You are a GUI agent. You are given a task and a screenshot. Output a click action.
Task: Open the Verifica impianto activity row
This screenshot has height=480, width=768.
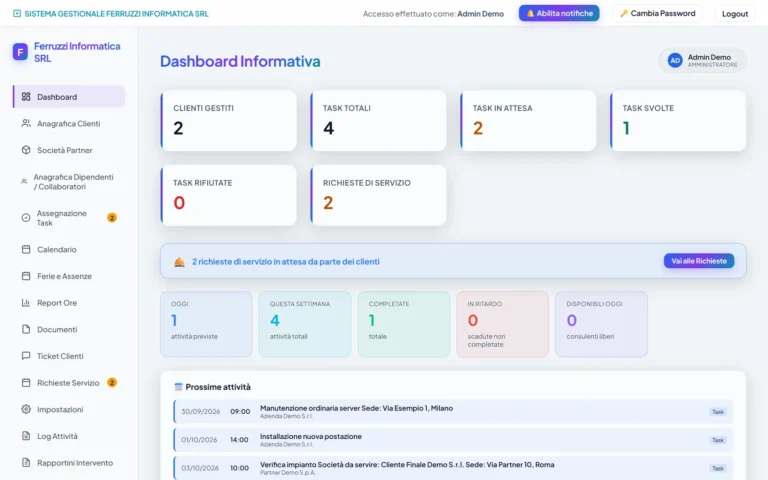453,468
